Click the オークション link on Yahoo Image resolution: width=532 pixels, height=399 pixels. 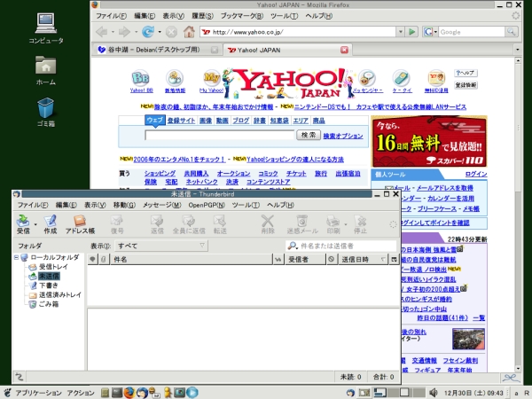pos(233,174)
